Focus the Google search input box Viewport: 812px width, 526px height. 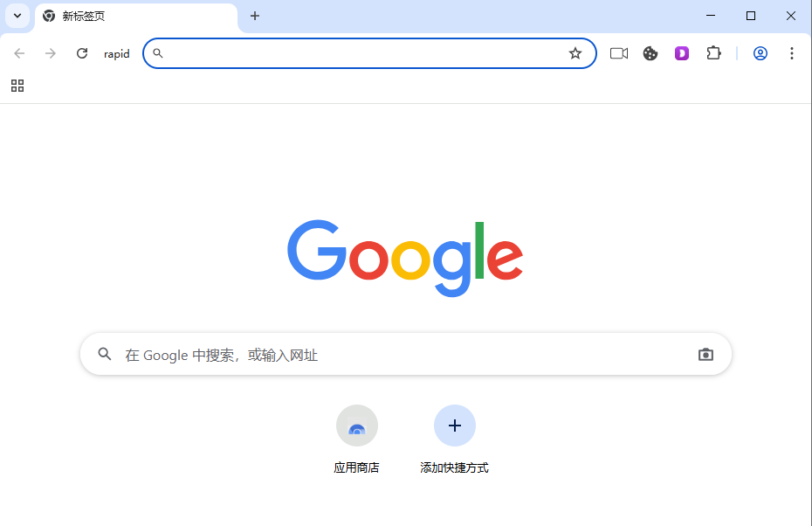click(406, 355)
